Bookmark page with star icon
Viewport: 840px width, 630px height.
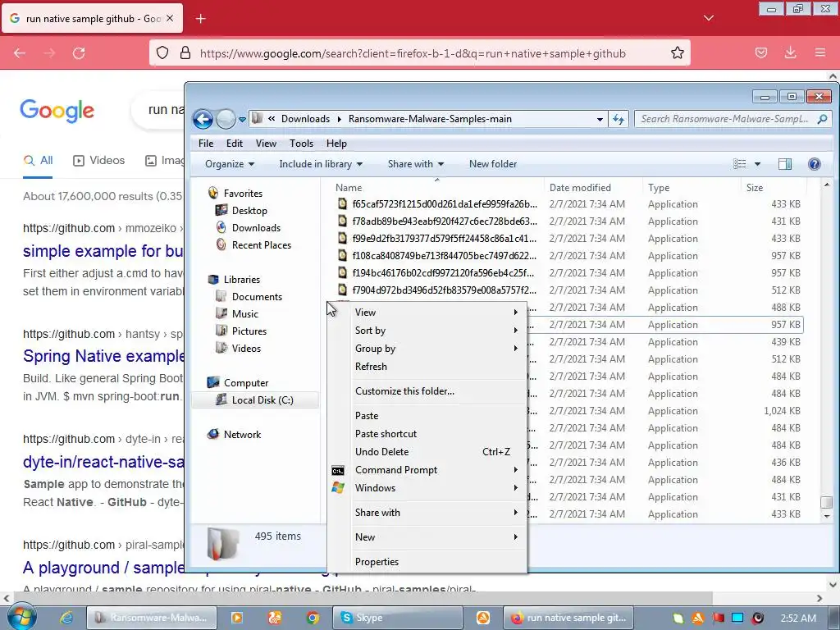[677, 53]
